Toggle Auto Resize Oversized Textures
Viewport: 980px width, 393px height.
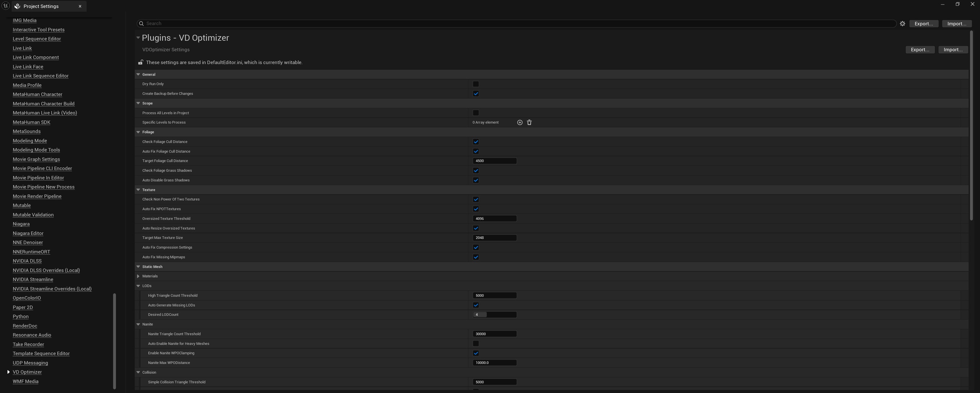(x=476, y=228)
